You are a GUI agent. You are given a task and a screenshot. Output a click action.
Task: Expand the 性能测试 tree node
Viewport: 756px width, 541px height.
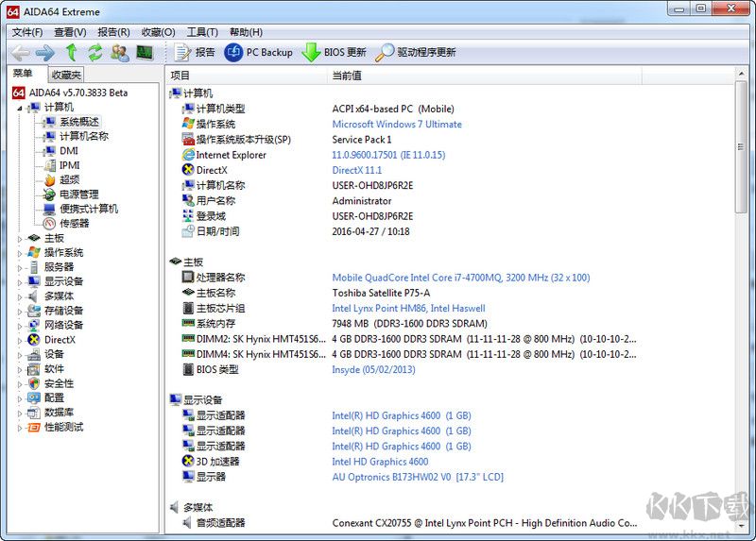point(21,427)
